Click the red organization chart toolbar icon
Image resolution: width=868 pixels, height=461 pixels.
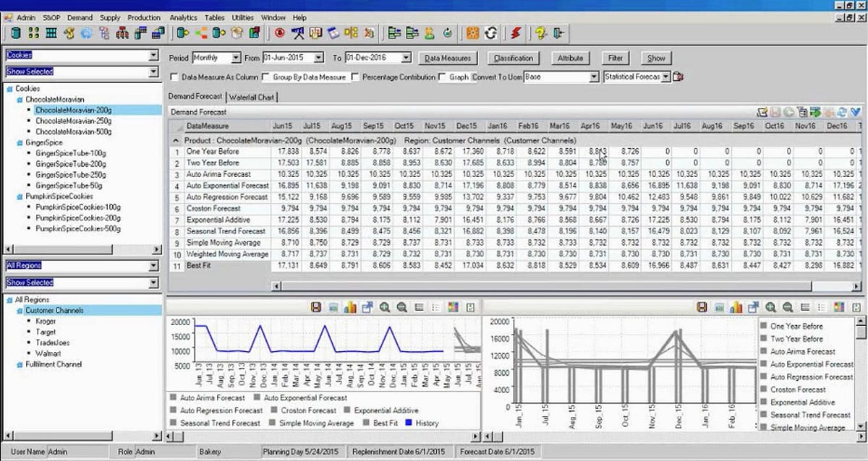(122, 33)
